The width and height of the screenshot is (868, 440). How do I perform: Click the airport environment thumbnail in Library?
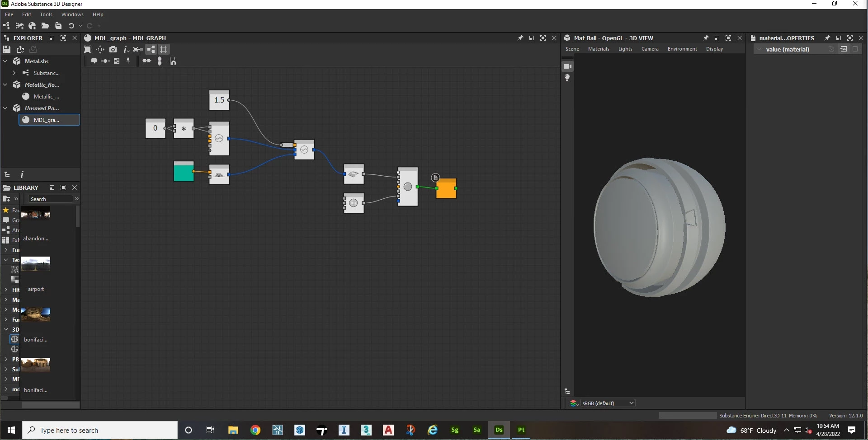pyautogui.click(x=36, y=264)
